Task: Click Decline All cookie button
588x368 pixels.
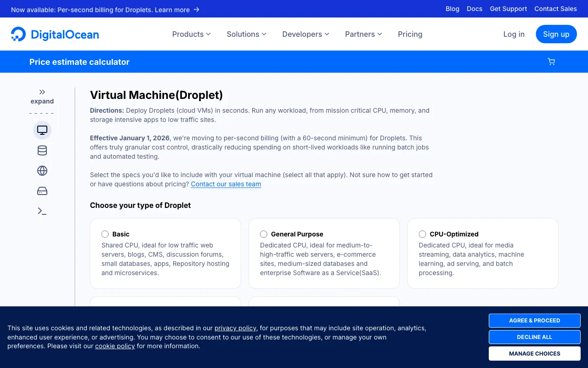Action: (x=535, y=337)
